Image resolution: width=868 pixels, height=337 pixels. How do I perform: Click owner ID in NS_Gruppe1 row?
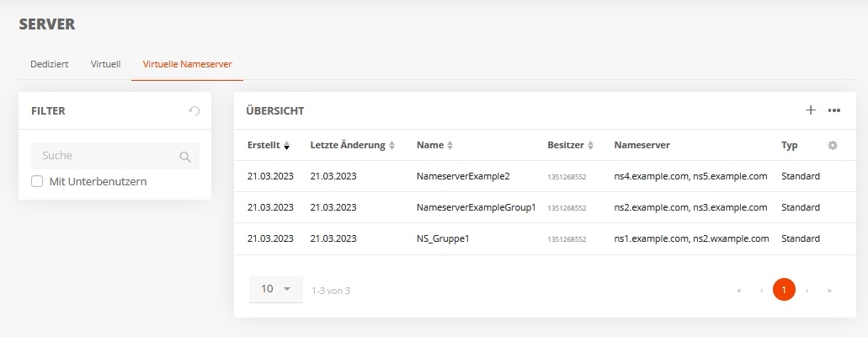[567, 239]
